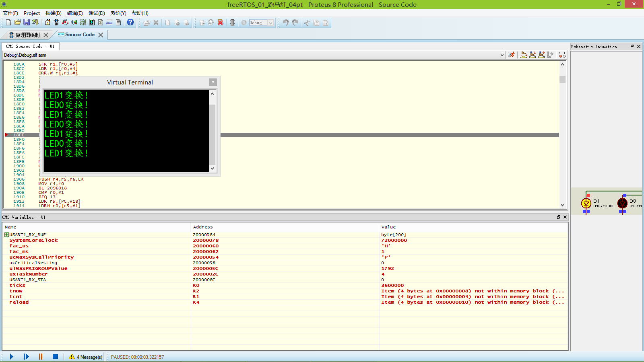Click the Address column header
Image resolution: width=644 pixels, height=362 pixels.
pos(285,227)
